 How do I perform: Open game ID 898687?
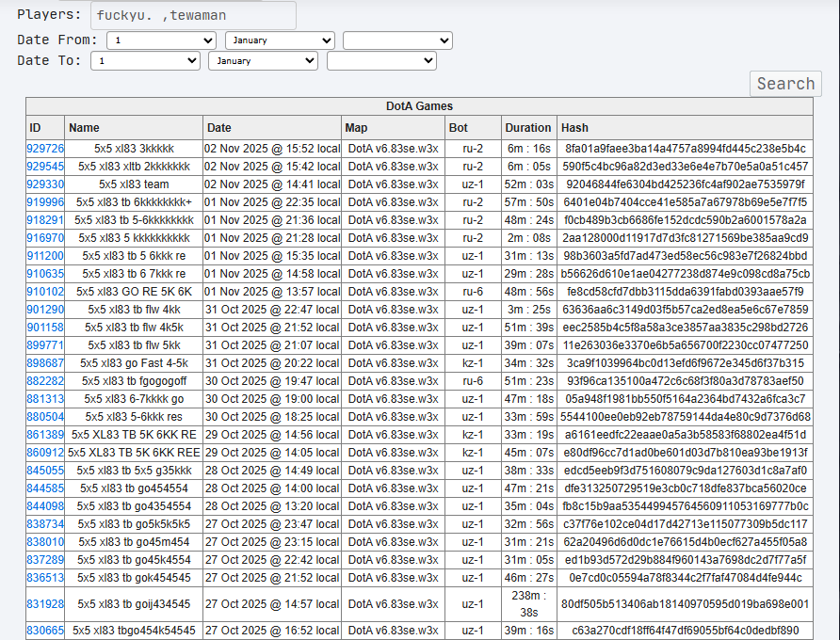45,363
